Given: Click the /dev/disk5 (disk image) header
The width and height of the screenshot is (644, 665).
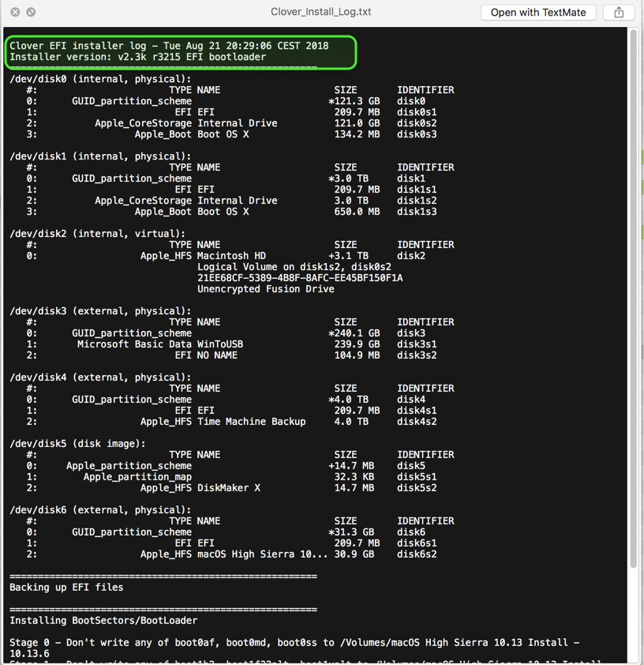Looking at the screenshot, I should (77, 444).
